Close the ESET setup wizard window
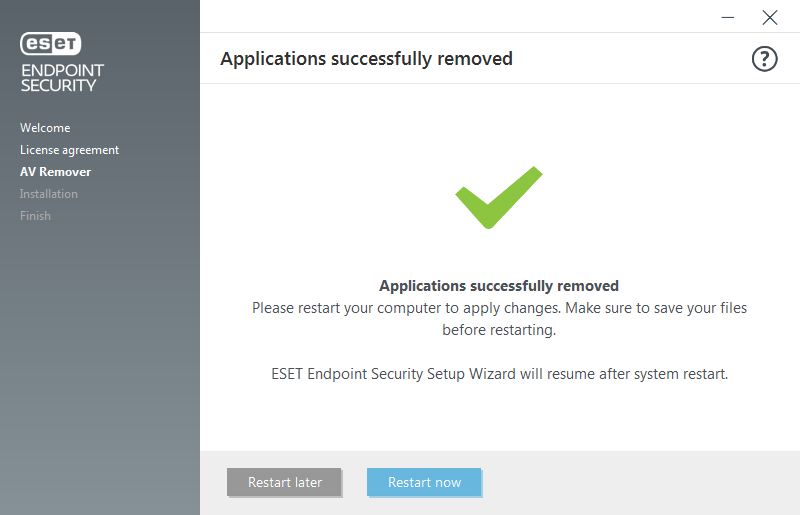This screenshot has width=800, height=515. pos(769,17)
